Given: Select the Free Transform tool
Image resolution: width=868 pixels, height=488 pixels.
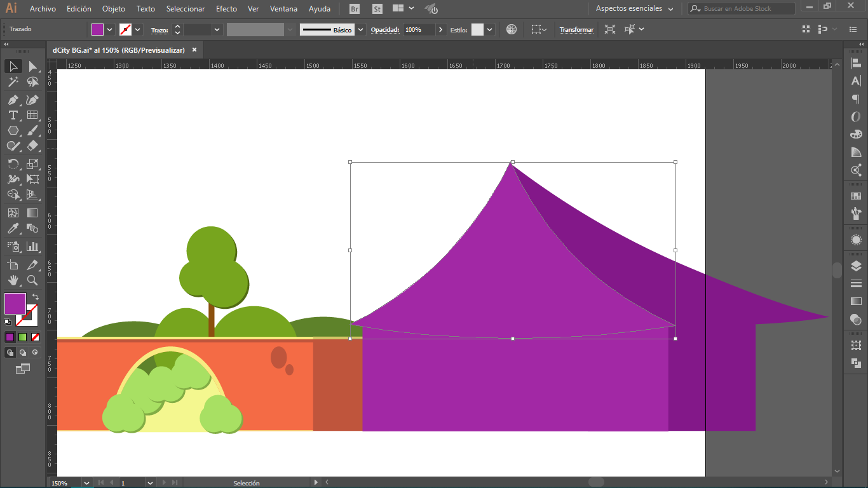Looking at the screenshot, I should click(x=32, y=179).
